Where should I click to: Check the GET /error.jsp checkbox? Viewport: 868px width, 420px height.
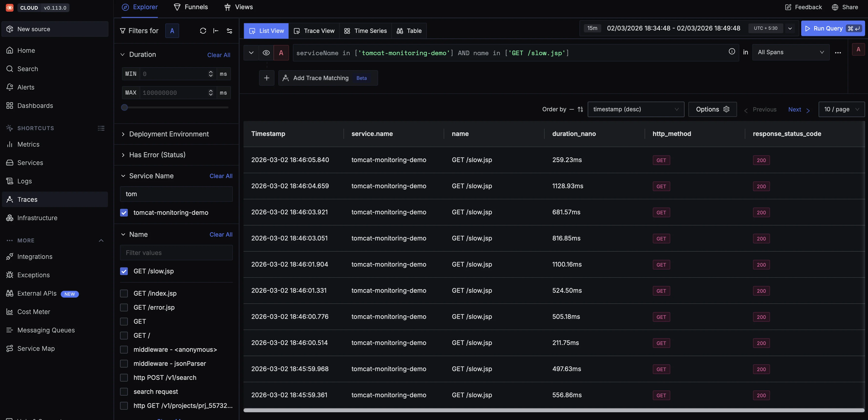[124, 307]
